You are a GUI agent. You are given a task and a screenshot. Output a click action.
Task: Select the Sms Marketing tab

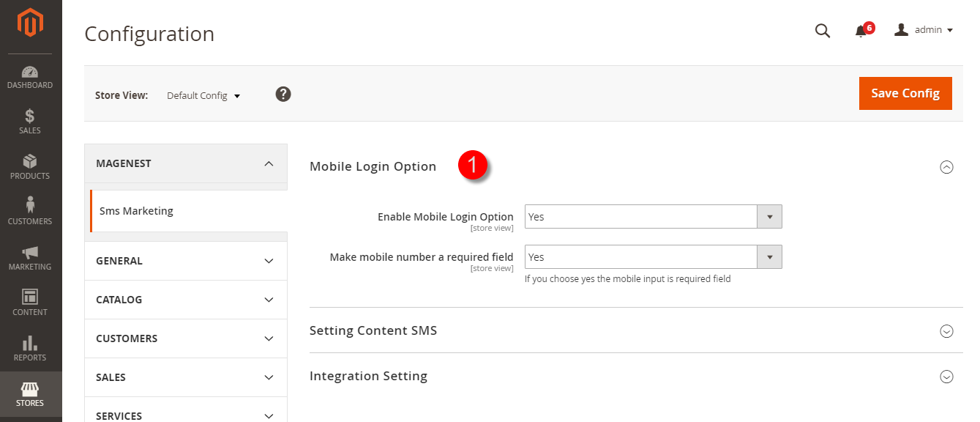(x=136, y=211)
